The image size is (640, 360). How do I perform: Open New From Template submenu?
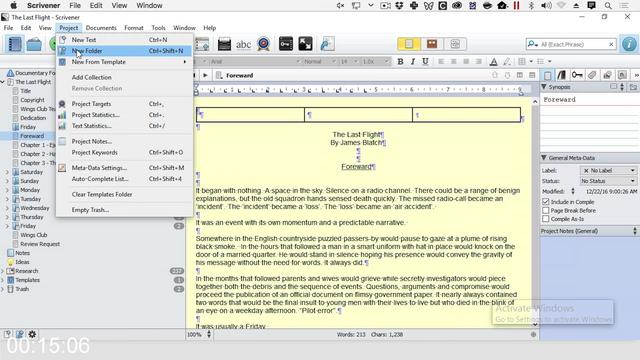click(124, 62)
